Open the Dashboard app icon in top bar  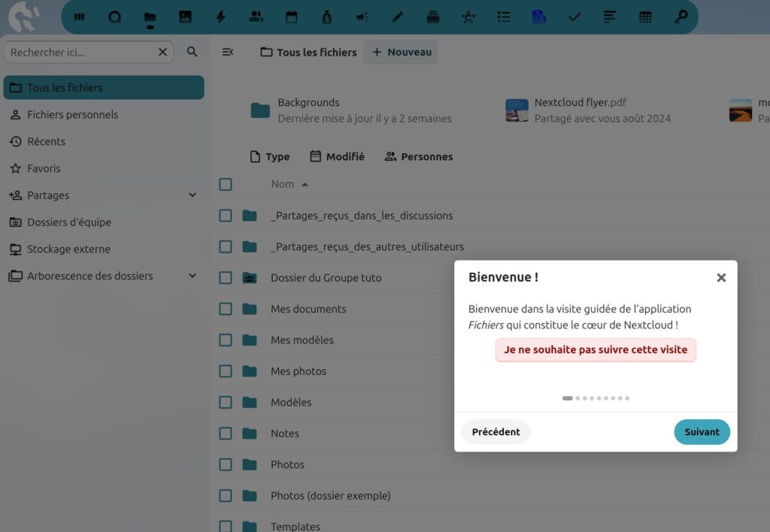click(79, 17)
